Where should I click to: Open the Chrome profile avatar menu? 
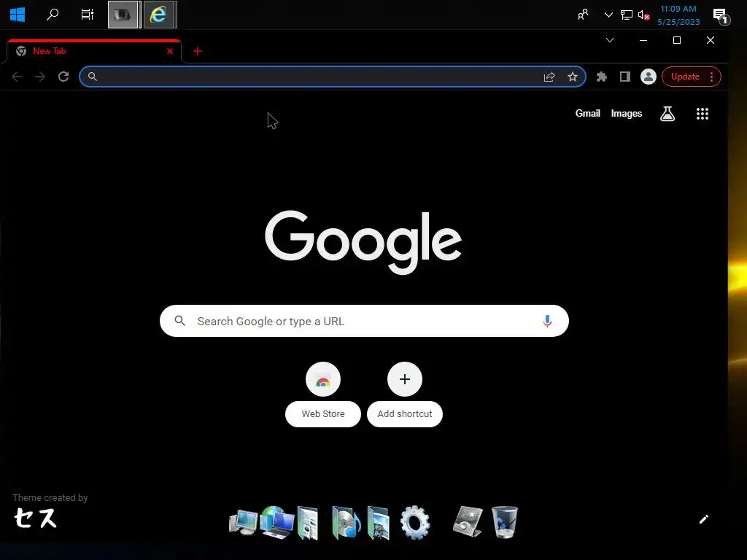tap(649, 77)
